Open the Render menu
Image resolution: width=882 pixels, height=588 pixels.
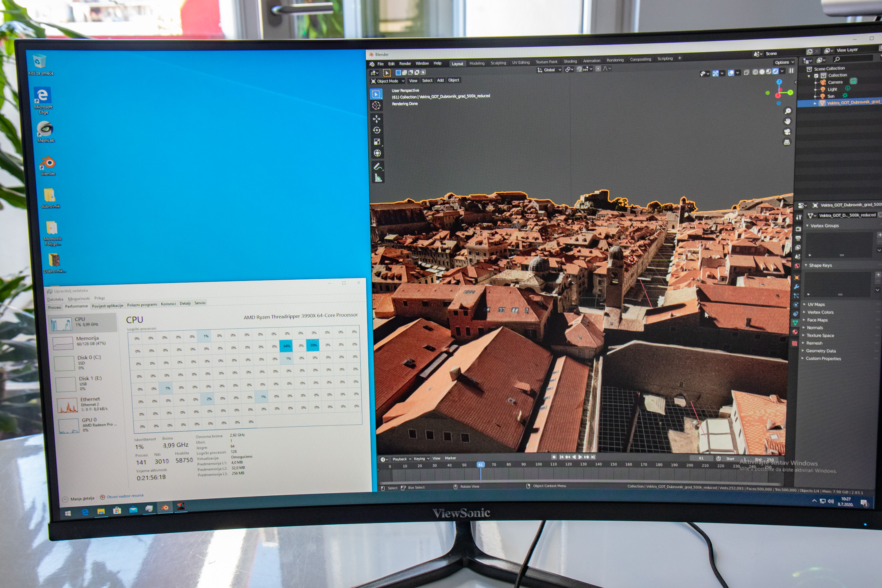[405, 64]
